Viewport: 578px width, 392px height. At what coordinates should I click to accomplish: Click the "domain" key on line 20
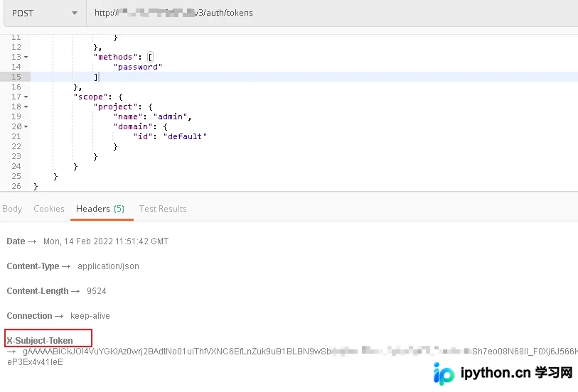click(x=133, y=126)
